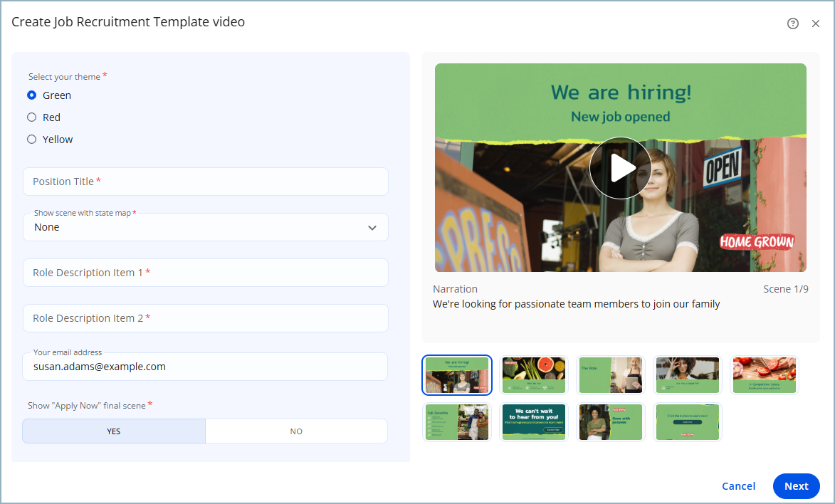Set Apply Now final scene to NO
This screenshot has height=504, width=835.
[x=296, y=431]
